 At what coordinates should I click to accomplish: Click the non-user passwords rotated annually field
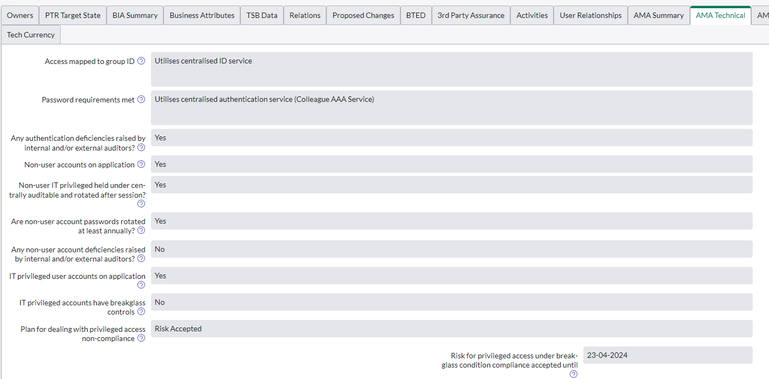[x=452, y=221]
